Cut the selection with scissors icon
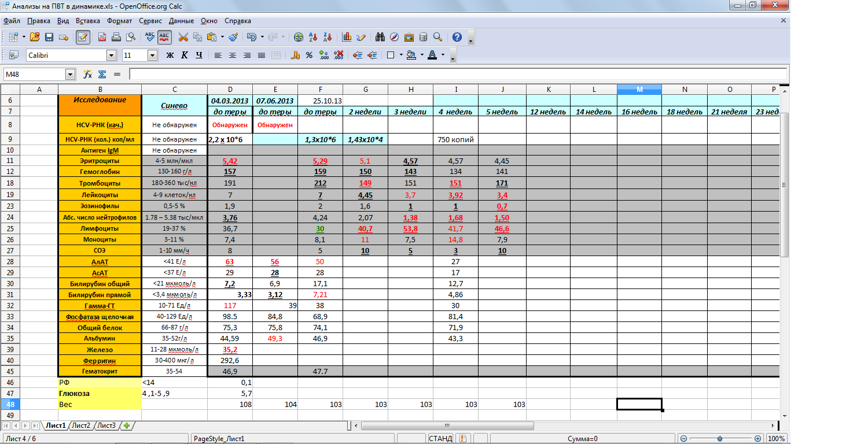Image resolution: width=868 pixels, height=444 pixels. coord(183,37)
